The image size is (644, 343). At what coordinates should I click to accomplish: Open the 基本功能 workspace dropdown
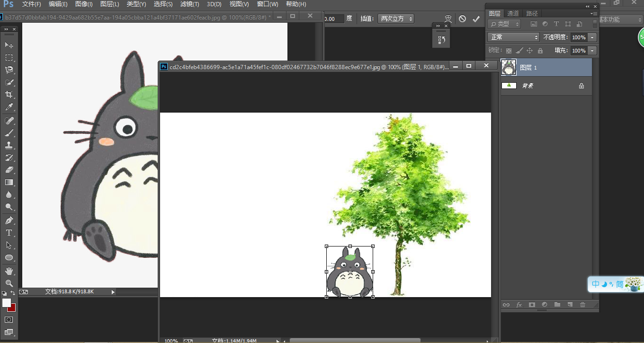click(620, 19)
